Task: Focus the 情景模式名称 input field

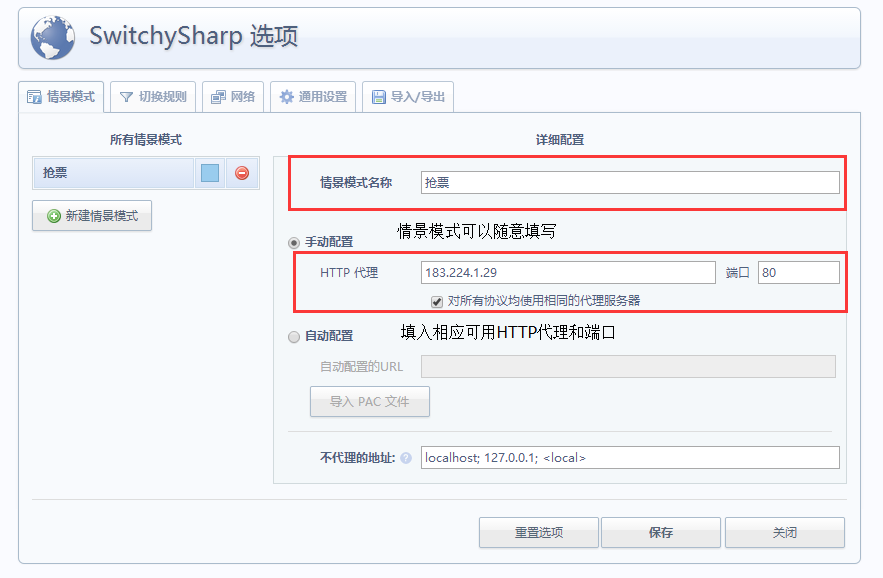Action: [x=630, y=183]
